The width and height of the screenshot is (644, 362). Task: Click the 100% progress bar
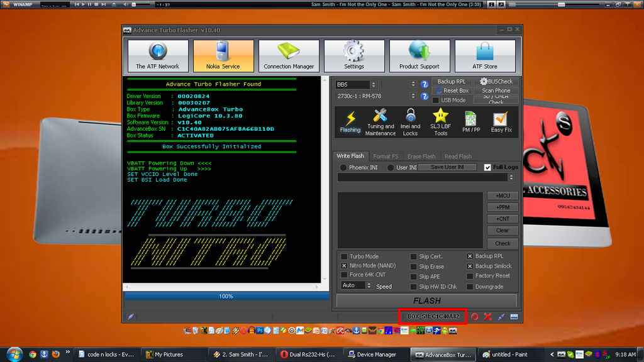[226, 296]
